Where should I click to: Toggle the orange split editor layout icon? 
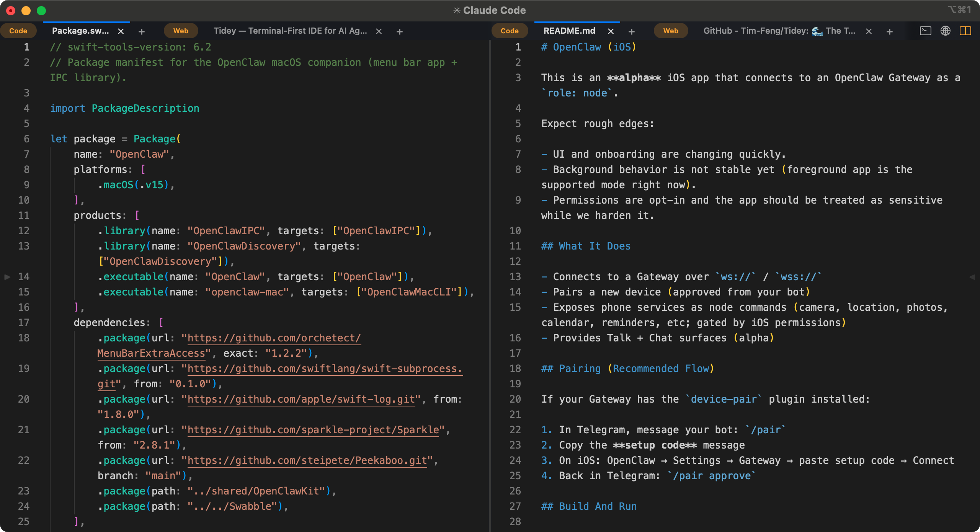[x=966, y=31]
